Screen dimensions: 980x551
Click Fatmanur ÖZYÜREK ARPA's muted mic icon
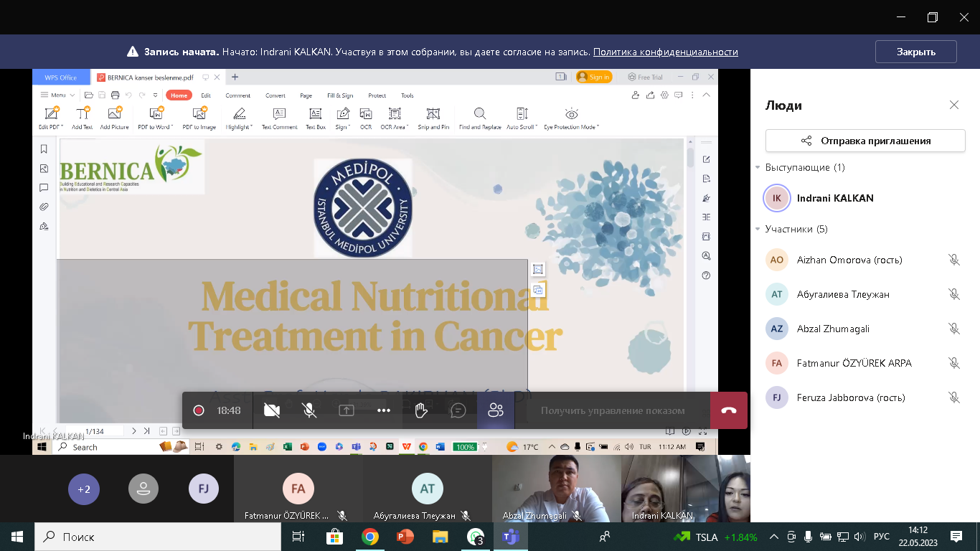tap(954, 363)
